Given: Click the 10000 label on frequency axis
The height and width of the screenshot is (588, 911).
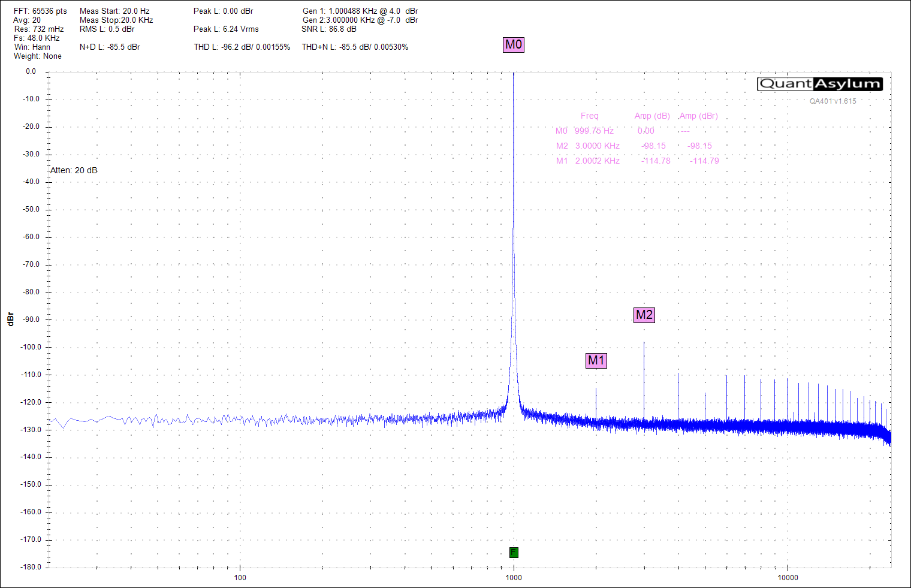Looking at the screenshot, I should coord(788,578).
